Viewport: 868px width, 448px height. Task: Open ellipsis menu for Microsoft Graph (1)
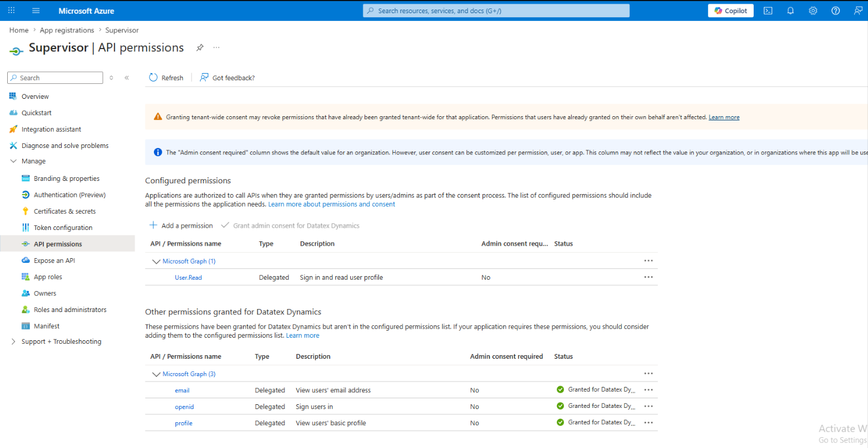[648, 261]
